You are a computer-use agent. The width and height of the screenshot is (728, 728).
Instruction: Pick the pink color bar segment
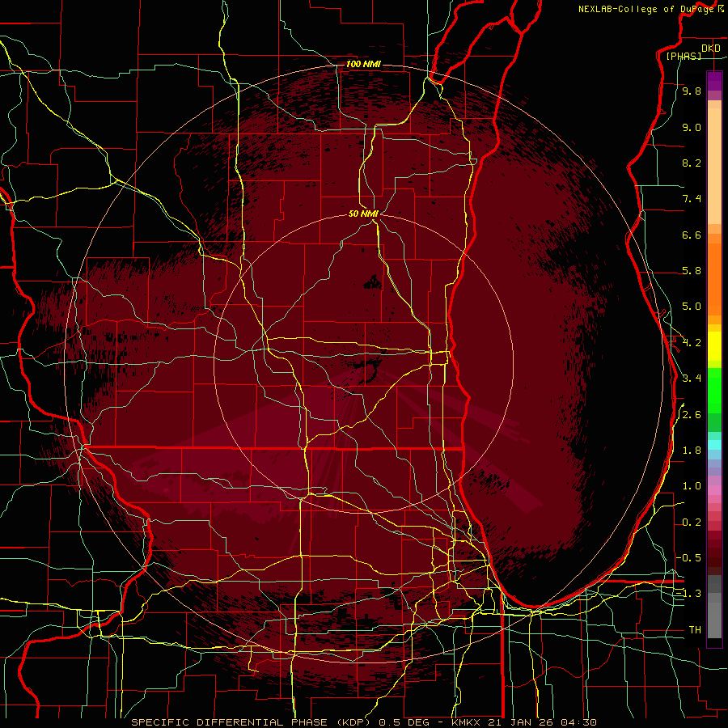[714, 490]
